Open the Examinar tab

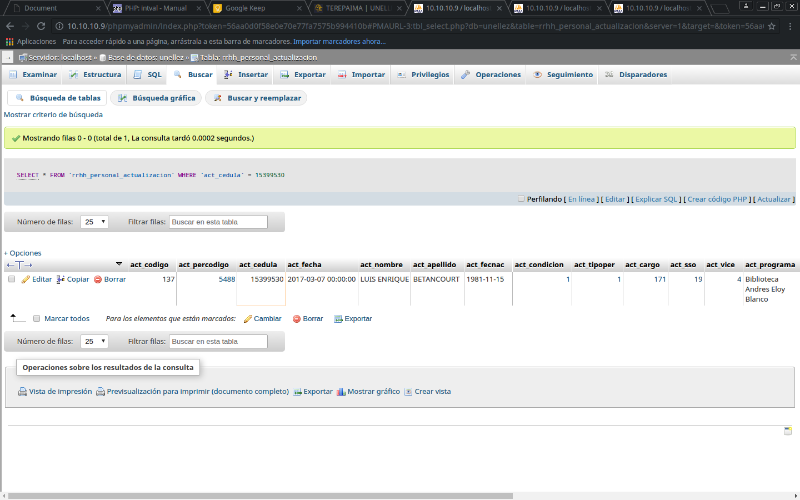click(33, 74)
